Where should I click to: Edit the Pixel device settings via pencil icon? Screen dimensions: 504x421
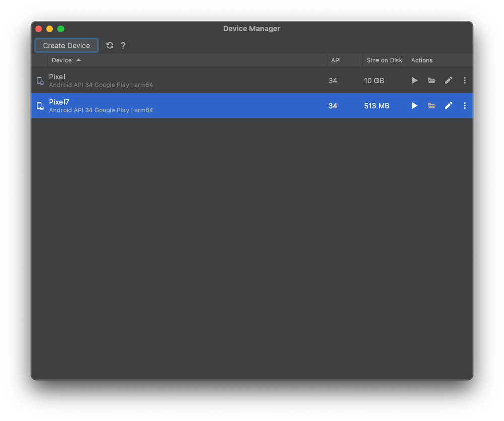(x=448, y=80)
